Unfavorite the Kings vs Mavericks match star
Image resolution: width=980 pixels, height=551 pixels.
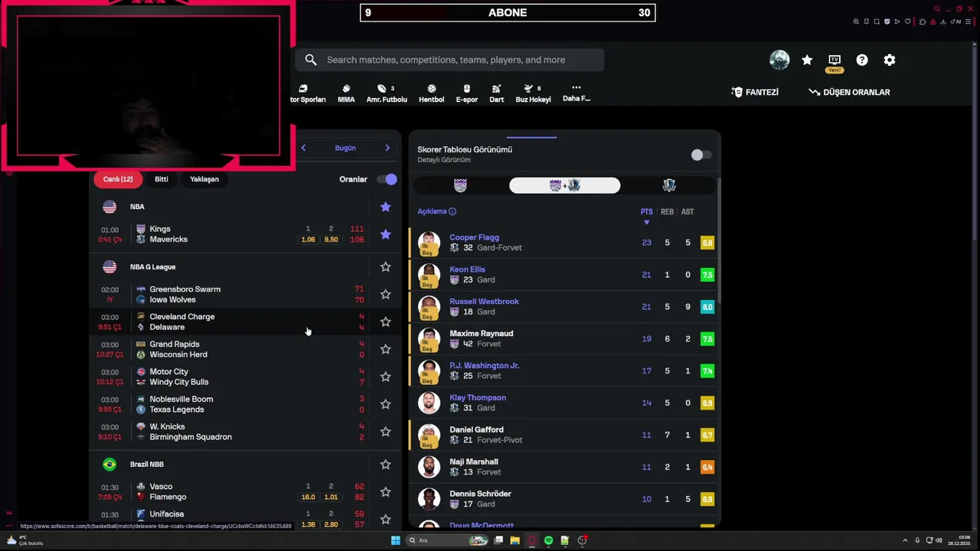(385, 234)
